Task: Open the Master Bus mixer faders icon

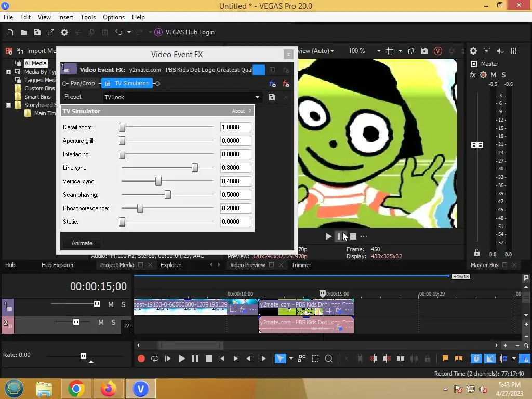Action: pos(514,51)
